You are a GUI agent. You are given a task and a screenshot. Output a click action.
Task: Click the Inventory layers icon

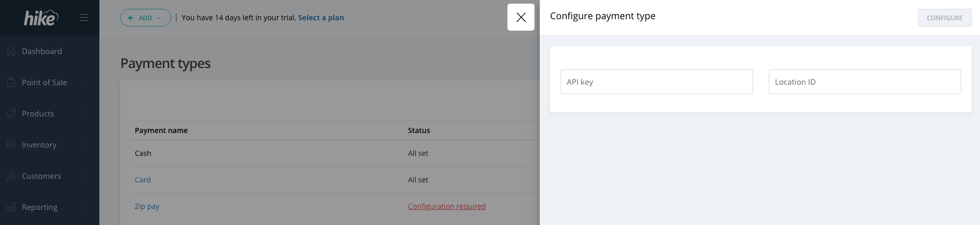pyautogui.click(x=11, y=144)
